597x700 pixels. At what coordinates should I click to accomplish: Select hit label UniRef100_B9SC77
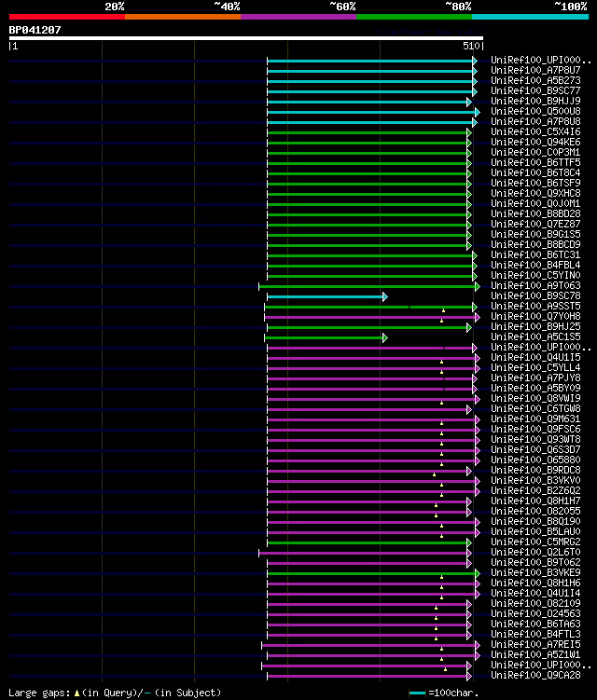click(x=535, y=90)
